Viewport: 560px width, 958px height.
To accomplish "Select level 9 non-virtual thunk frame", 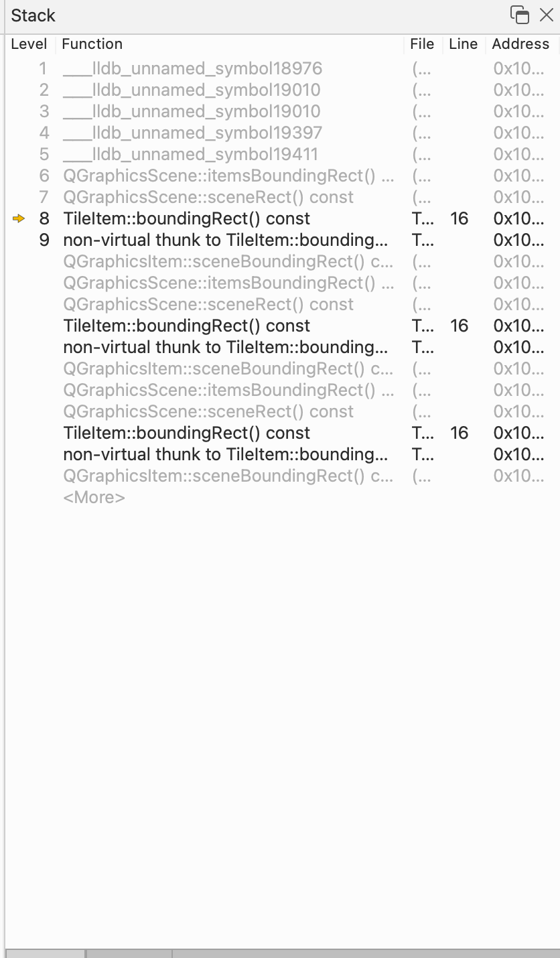I will (x=225, y=240).
